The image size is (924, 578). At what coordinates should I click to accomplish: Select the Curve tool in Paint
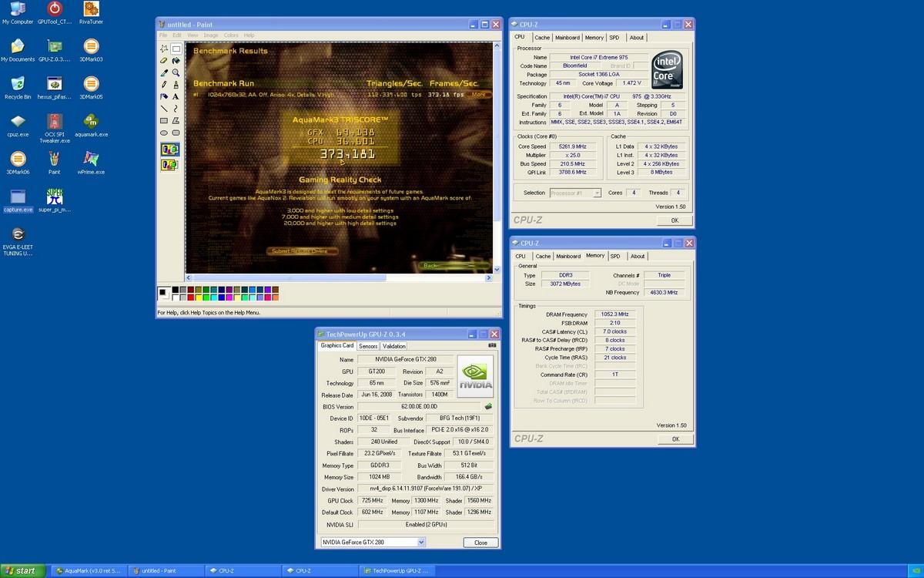(176, 109)
